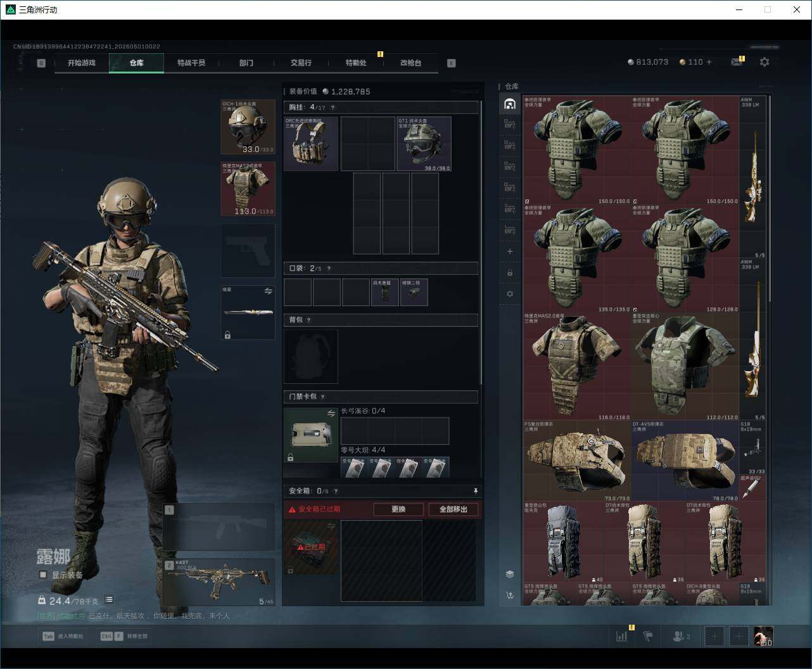
Task: Click the 813,073 currency balance
Action: [x=648, y=62]
